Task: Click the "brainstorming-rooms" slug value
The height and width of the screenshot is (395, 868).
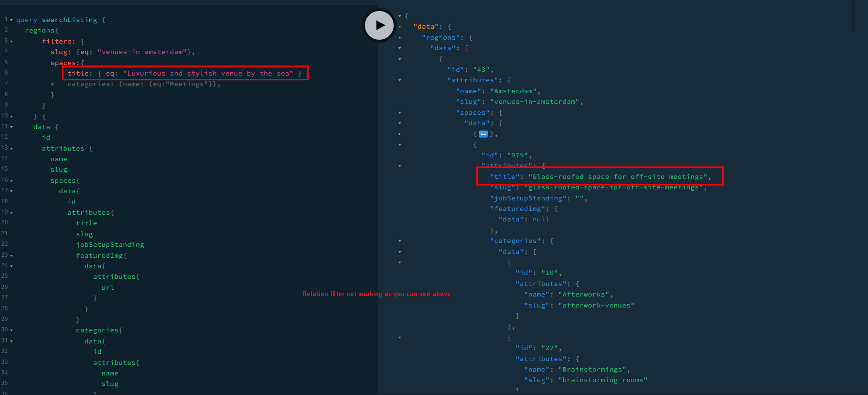Action: 603,380
